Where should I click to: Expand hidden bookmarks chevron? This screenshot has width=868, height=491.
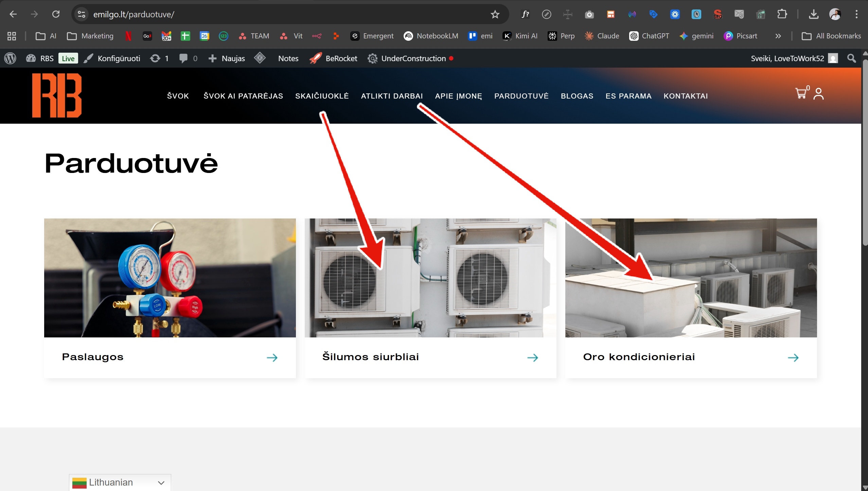click(x=778, y=36)
